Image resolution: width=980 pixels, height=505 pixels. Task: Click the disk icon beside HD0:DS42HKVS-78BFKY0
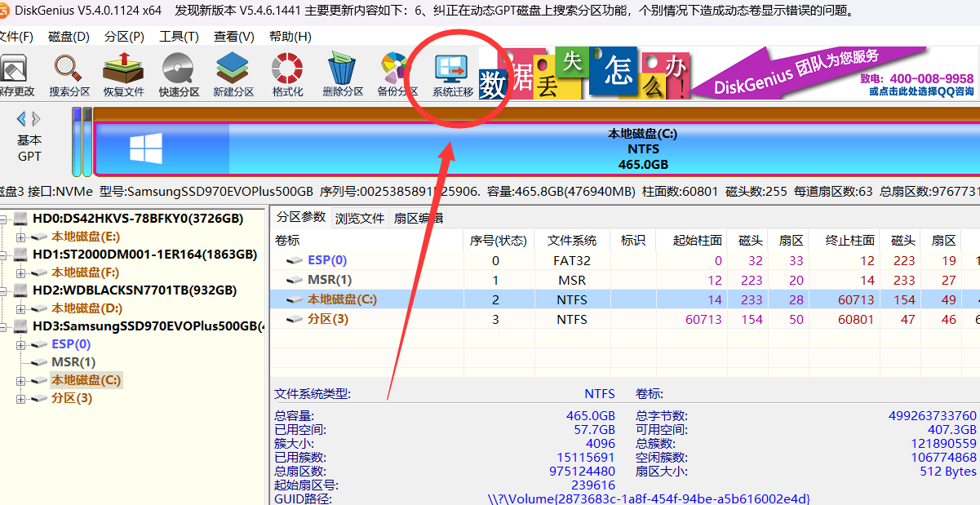point(21,219)
